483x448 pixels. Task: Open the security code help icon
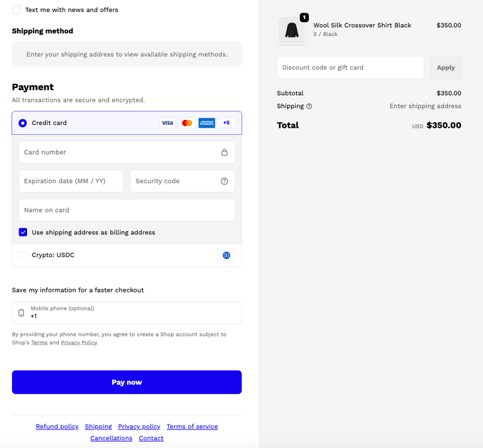(x=224, y=181)
